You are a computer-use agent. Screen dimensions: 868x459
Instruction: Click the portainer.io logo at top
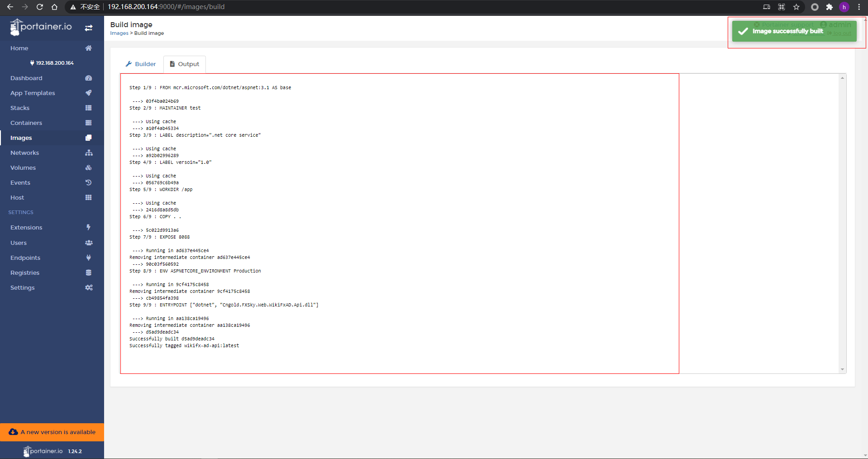[41, 27]
